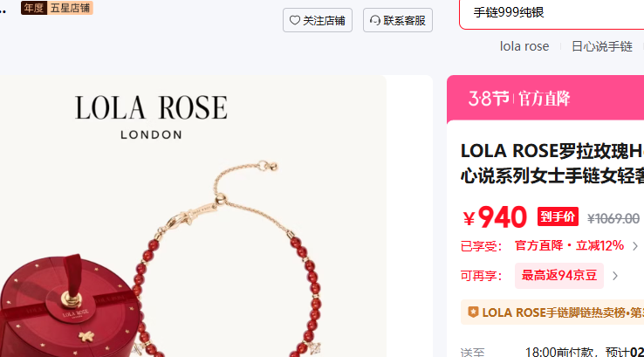This screenshot has height=357, width=644.
Task: Click the LOLA ROSE London logo in image
Action: click(x=151, y=117)
